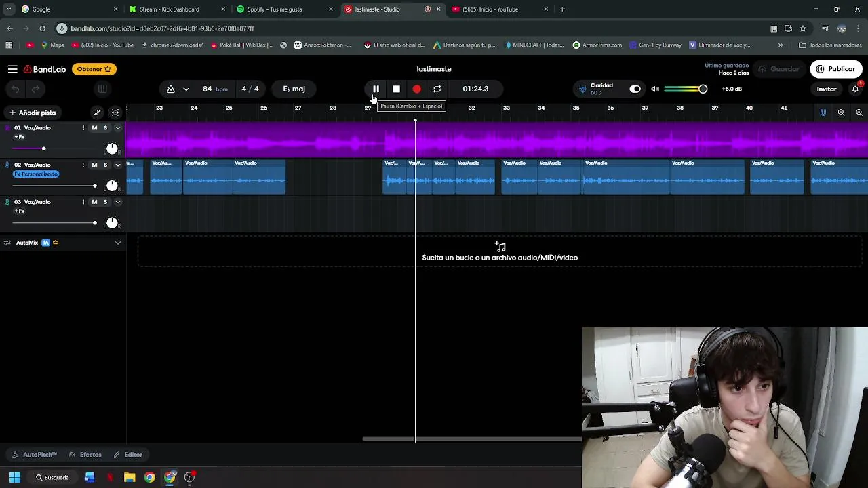Undo the last action

[15, 89]
